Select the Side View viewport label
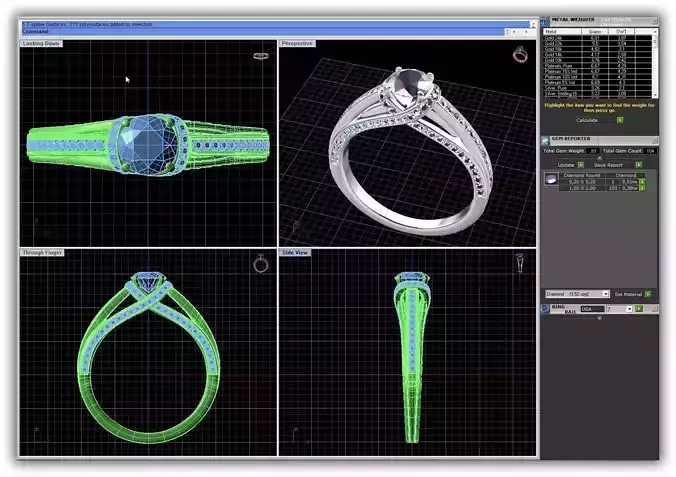This screenshot has height=477, width=676. pos(295,253)
